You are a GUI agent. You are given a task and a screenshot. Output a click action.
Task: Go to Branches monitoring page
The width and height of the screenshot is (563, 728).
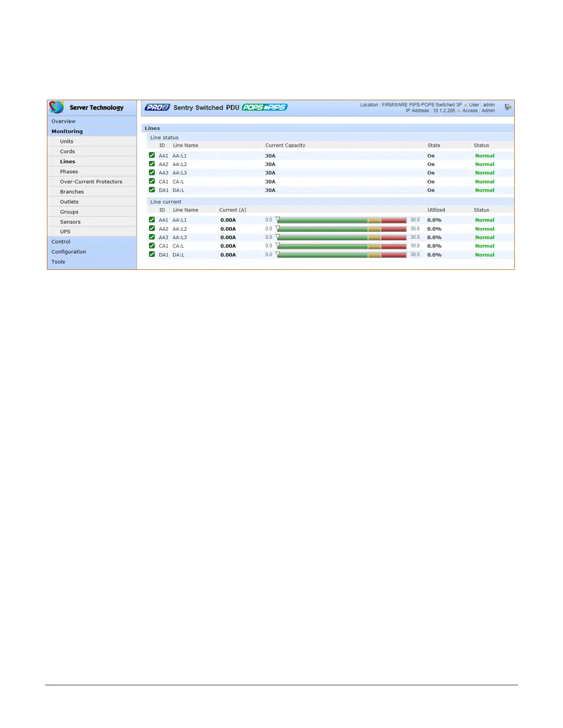(72, 192)
